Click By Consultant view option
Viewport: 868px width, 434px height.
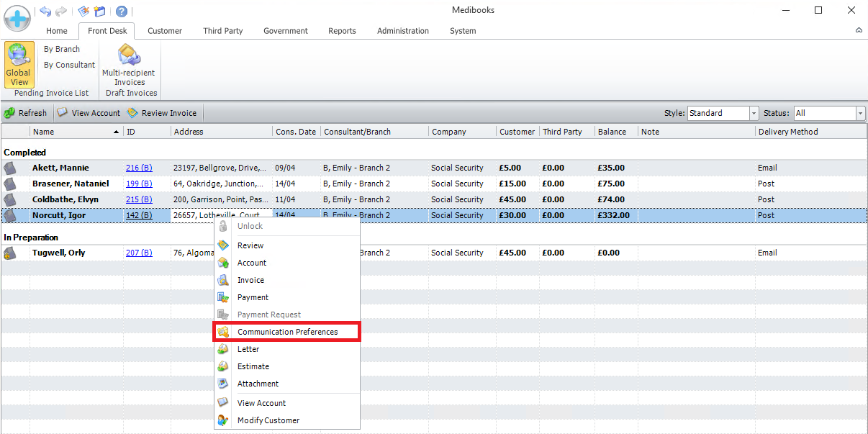(x=69, y=65)
